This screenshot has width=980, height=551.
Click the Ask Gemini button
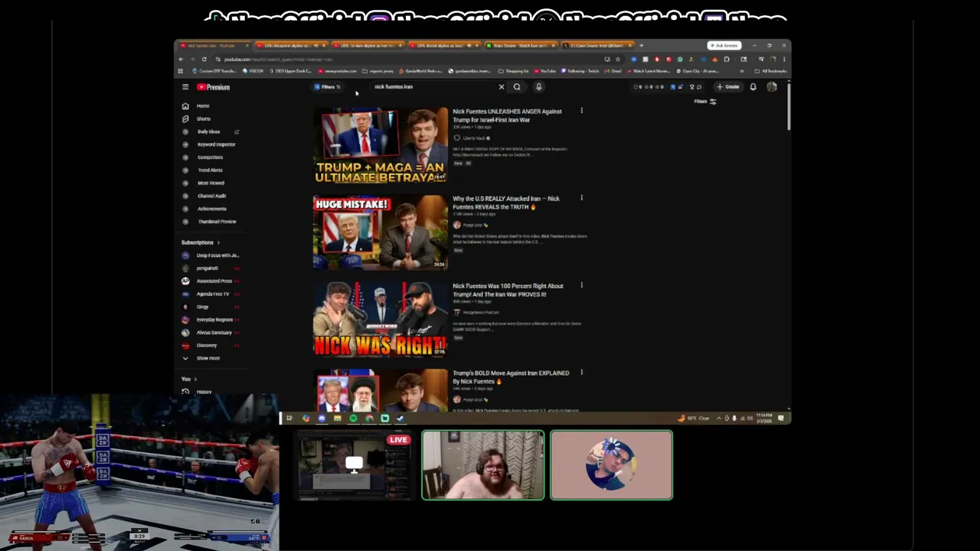tap(724, 46)
